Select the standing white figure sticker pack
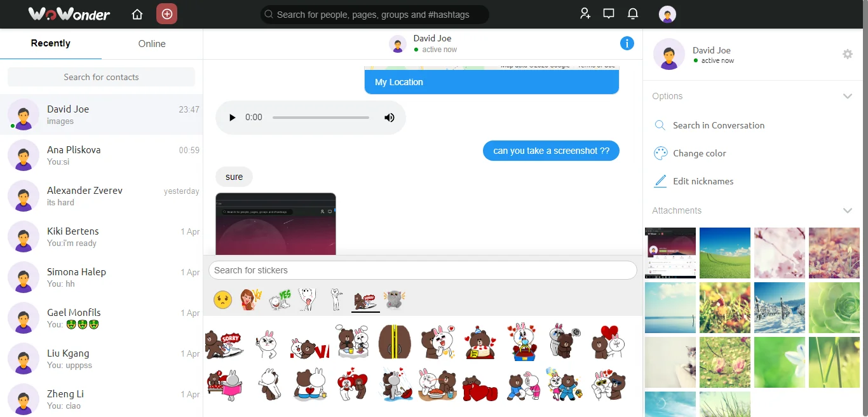868x417 pixels. pyautogui.click(x=336, y=299)
